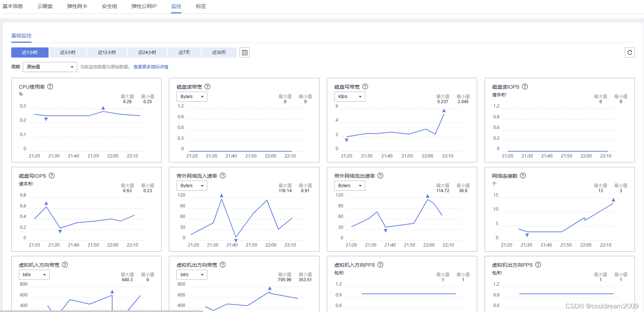Click 带外网络流入速率 minimum marker triangle
The width and height of the screenshot is (644, 312).
coord(236,240)
